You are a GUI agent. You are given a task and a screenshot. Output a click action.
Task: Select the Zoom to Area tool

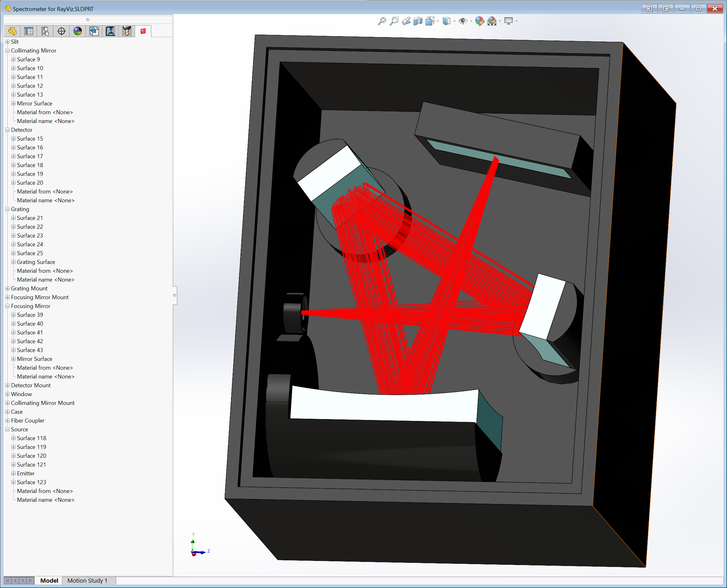pos(394,21)
